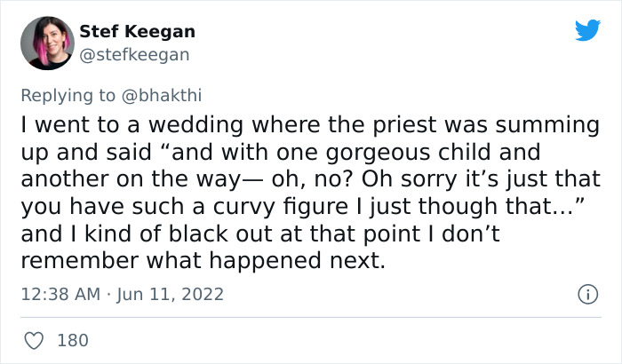Visit the @bhakthi mention link
The width and height of the screenshot is (622, 364).
pos(171,93)
